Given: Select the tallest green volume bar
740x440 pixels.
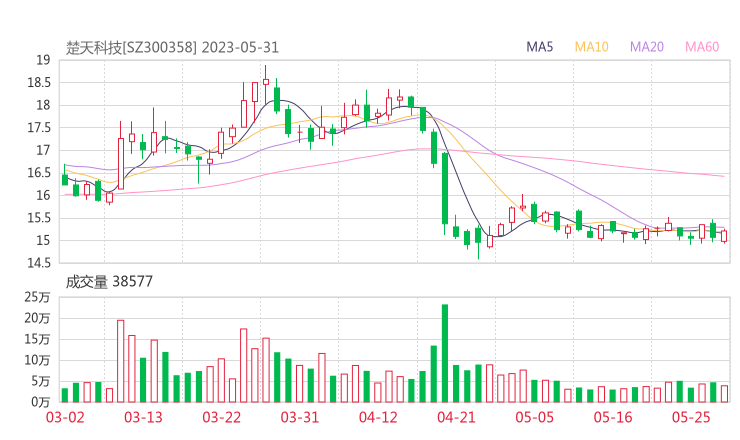Looking at the screenshot, I should (x=445, y=354).
